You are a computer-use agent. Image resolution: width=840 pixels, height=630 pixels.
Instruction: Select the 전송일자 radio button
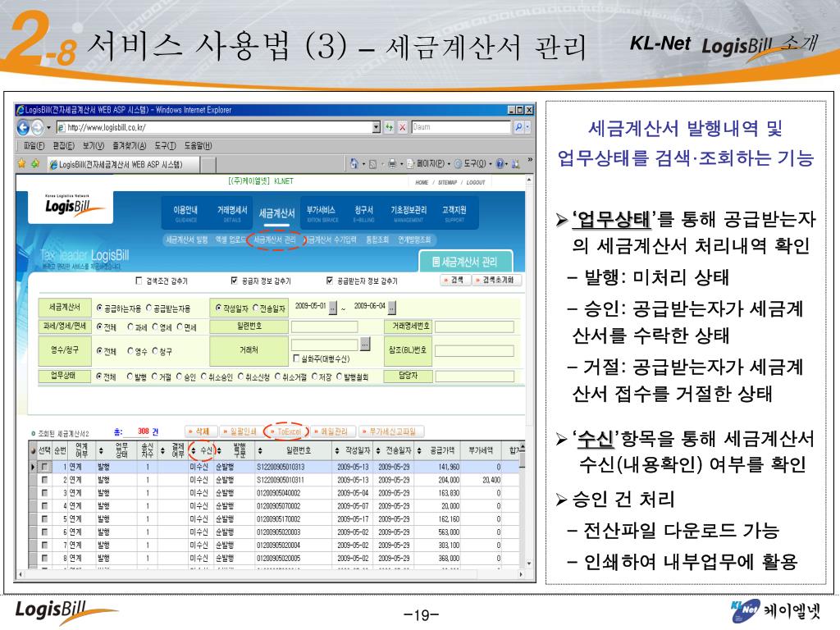click(x=256, y=308)
